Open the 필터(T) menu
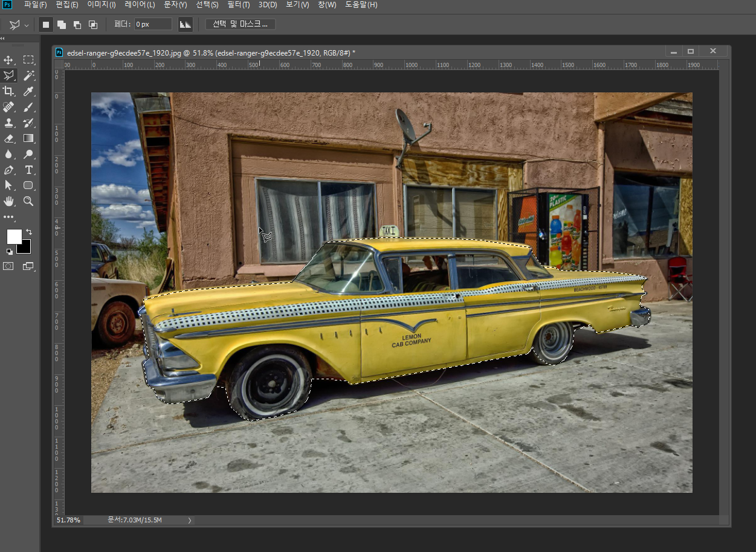Image resolution: width=756 pixels, height=552 pixels. click(239, 5)
